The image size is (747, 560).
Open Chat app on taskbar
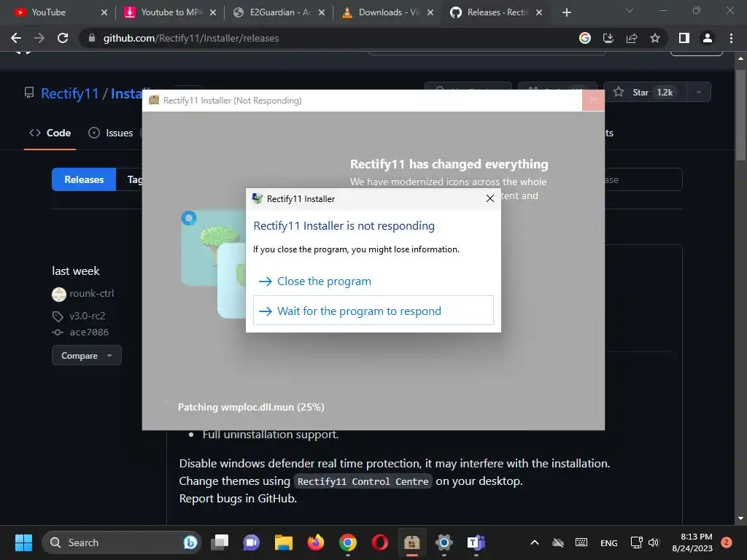252,542
